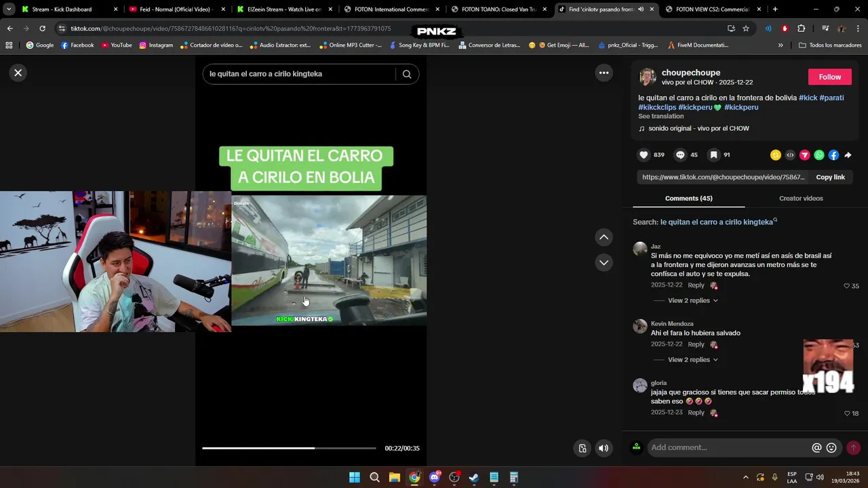Open a new browser tab
Viewport: 868px width, 488px height.
[x=775, y=9]
